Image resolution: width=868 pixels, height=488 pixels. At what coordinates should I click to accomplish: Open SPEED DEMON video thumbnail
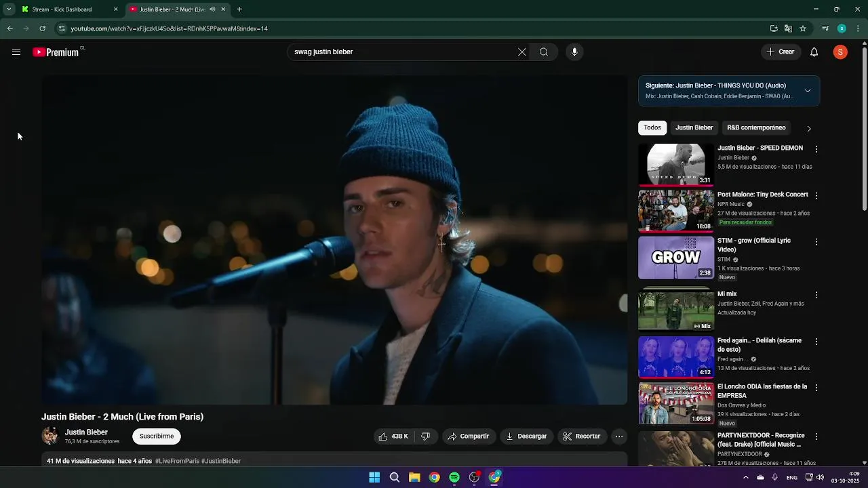(x=676, y=164)
